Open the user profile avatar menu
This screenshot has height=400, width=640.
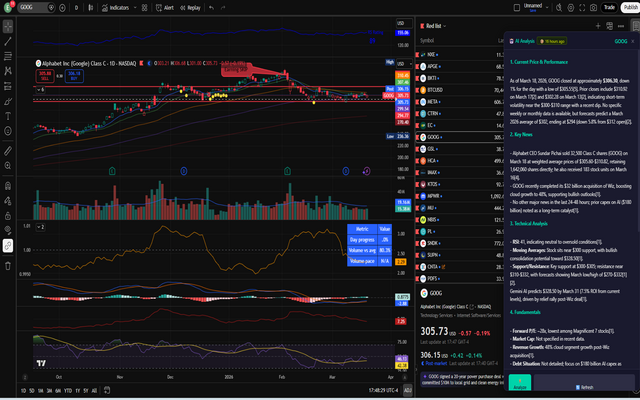click(x=8, y=7)
